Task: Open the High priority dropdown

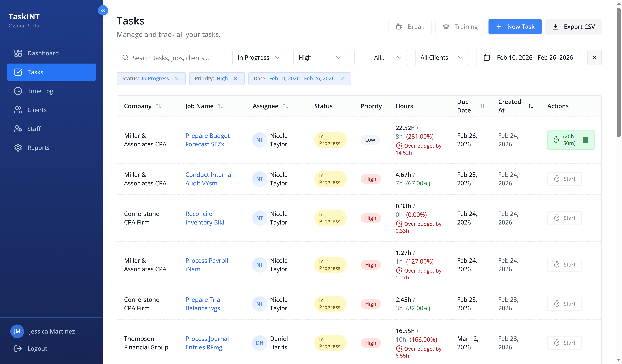Action: [x=320, y=58]
